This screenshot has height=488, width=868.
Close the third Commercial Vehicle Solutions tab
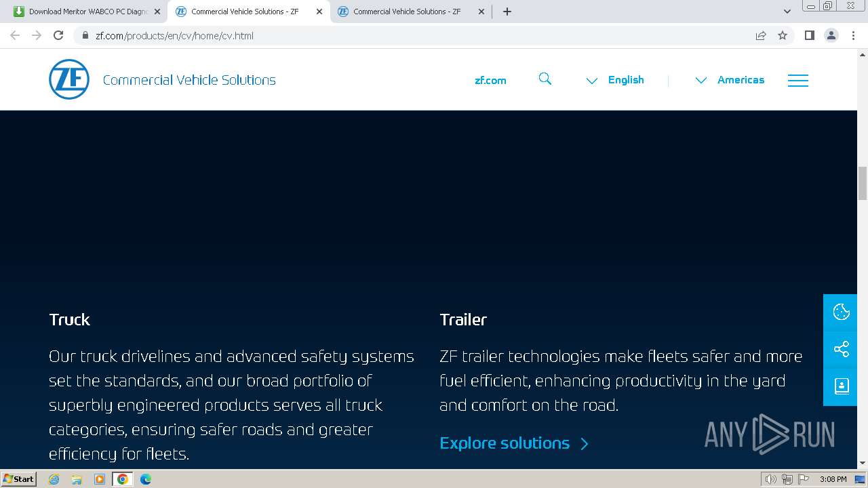coord(481,12)
